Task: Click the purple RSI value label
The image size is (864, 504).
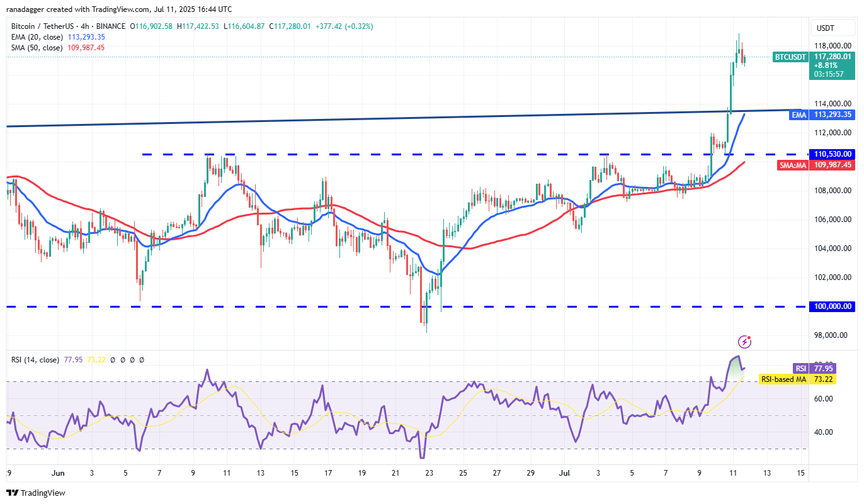Action: (799, 369)
